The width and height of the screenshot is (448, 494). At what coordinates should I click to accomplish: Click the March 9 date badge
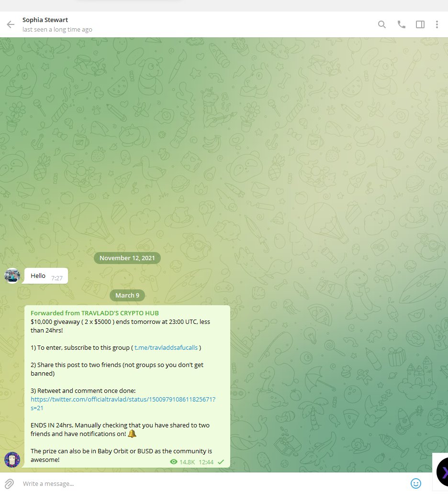click(127, 295)
